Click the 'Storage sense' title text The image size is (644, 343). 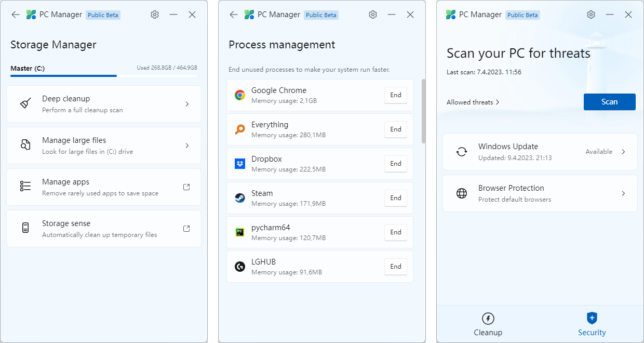(x=66, y=223)
